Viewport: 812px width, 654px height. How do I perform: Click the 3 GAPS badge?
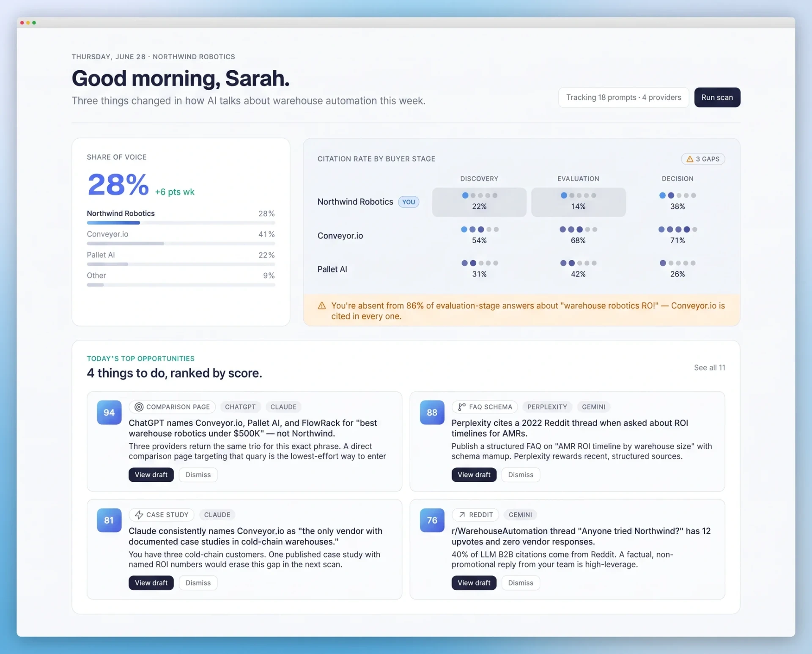[x=703, y=159]
